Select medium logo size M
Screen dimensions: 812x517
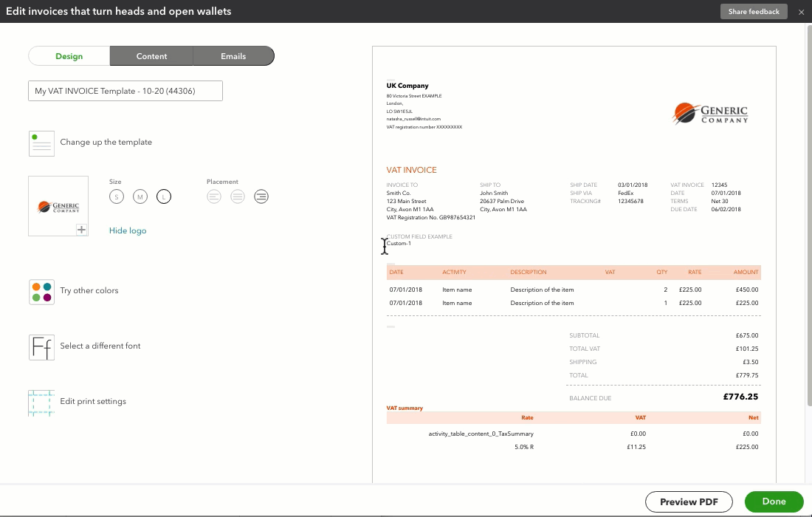[x=140, y=197]
